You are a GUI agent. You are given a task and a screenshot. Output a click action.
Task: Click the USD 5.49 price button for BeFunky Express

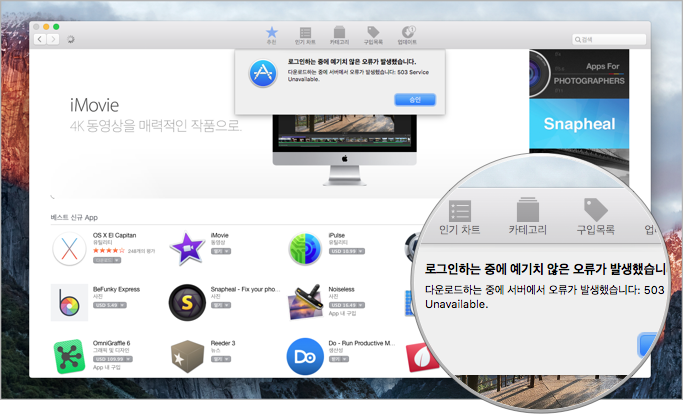[x=109, y=305]
